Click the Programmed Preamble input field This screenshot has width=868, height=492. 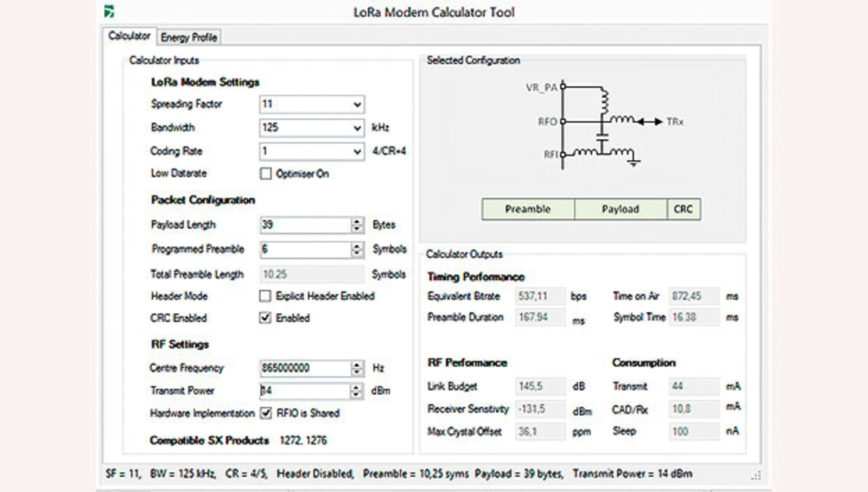(305, 249)
